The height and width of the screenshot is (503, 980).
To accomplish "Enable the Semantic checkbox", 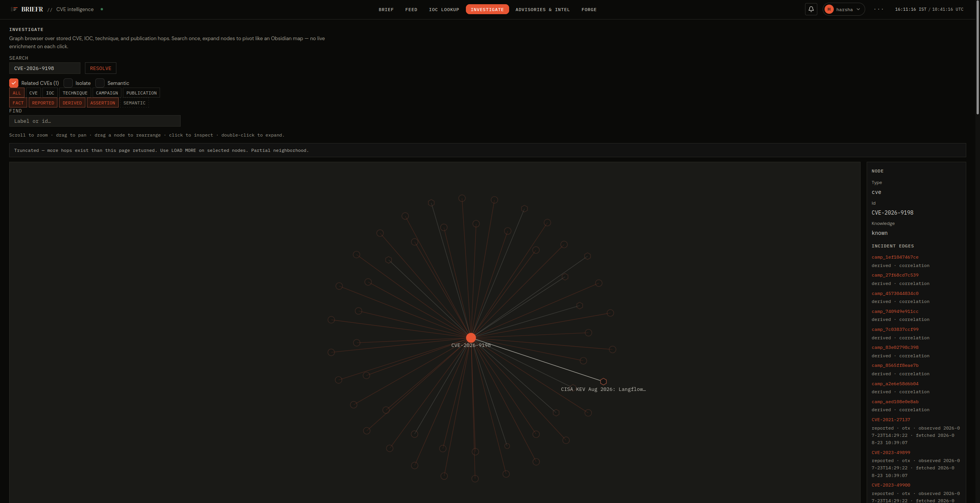I will click(x=100, y=83).
